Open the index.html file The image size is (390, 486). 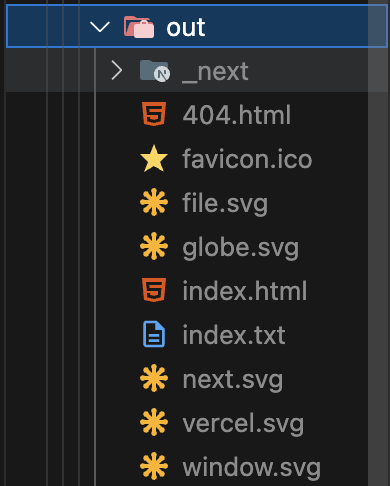tap(245, 291)
